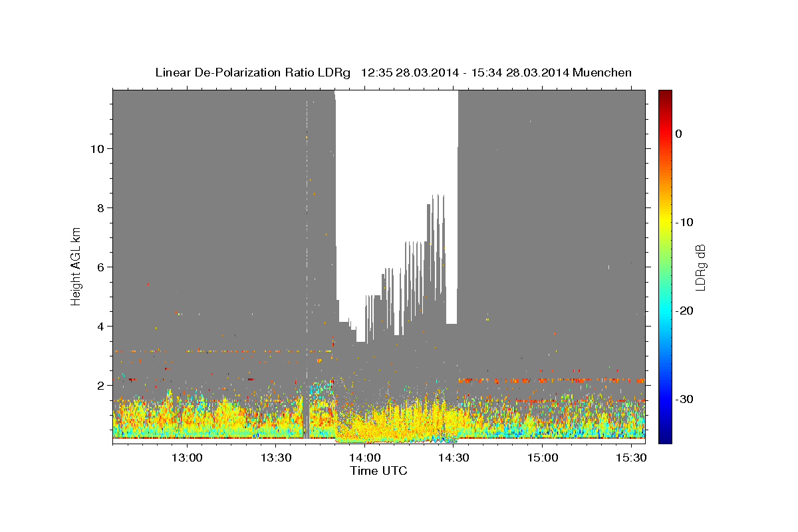Click the 15:30 time tick label
The width and height of the screenshot is (798, 532).
coord(630,458)
